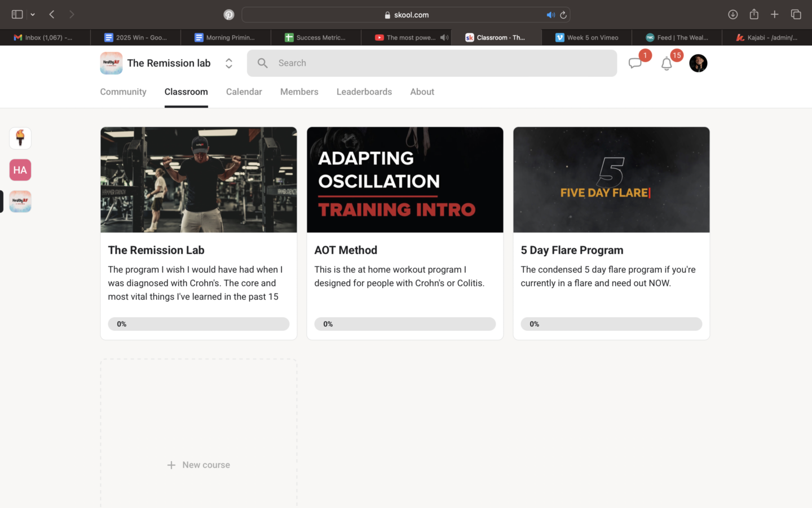
Task: Open the Leaderboards tab
Action: (364, 92)
